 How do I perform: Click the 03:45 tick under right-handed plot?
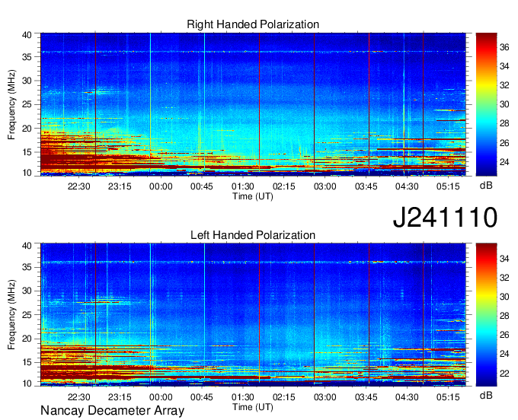pos(366,186)
